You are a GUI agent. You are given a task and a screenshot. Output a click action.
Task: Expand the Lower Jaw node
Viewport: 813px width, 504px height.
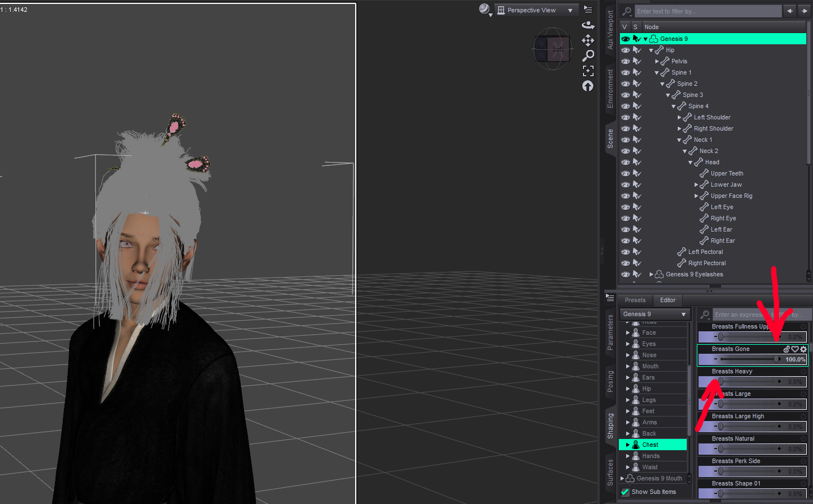click(696, 184)
